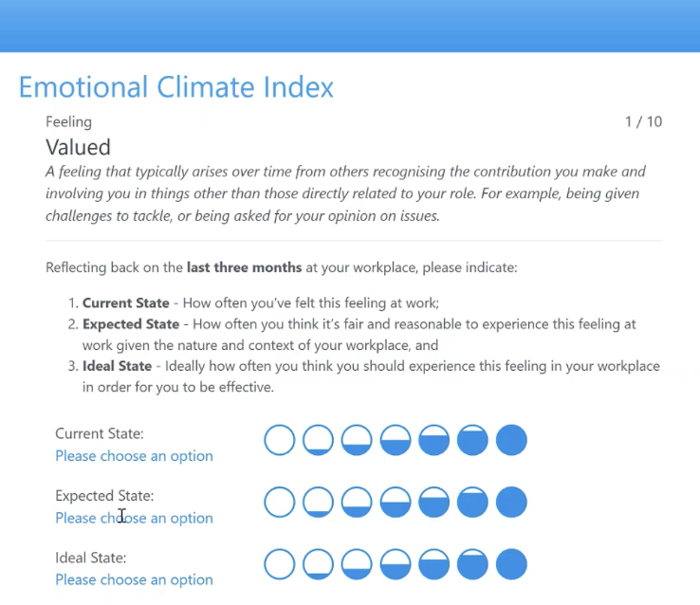Select the half-filled circle for Current State
This screenshot has width=700, height=605.
[x=396, y=440]
